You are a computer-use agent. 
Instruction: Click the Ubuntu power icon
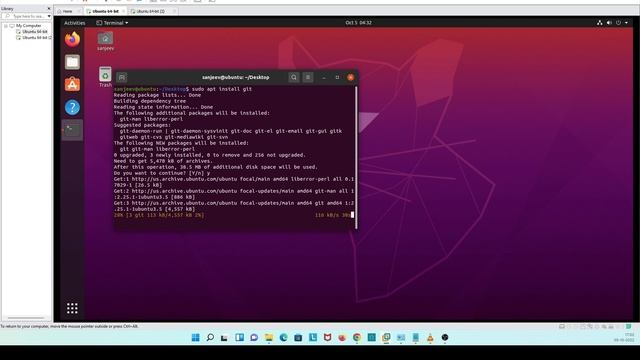tap(618, 23)
